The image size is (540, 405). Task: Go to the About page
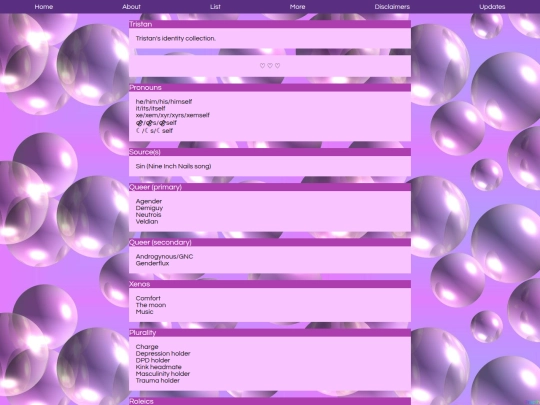click(131, 7)
